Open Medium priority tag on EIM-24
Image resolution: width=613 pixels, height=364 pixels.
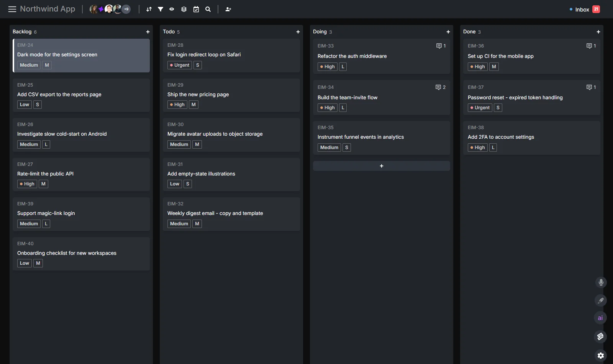point(29,65)
